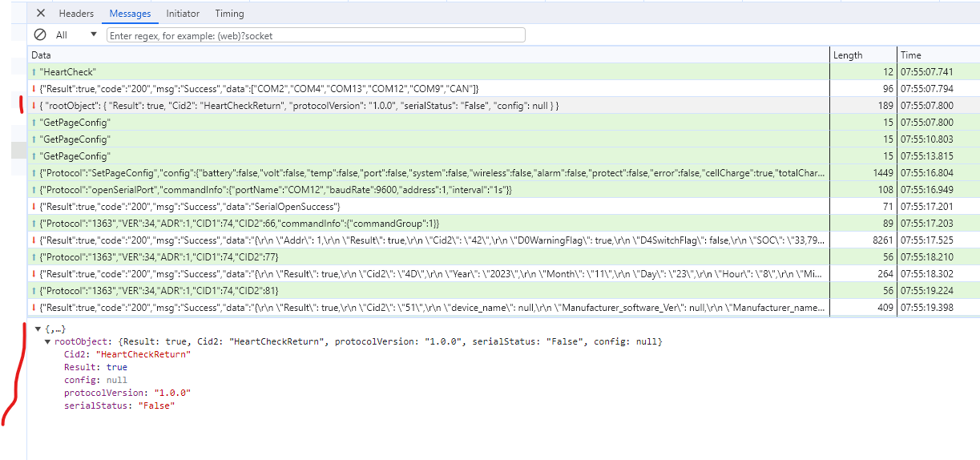Select the SetPageConfig protocol message row
The height and width of the screenshot is (460, 980).
coord(504,173)
